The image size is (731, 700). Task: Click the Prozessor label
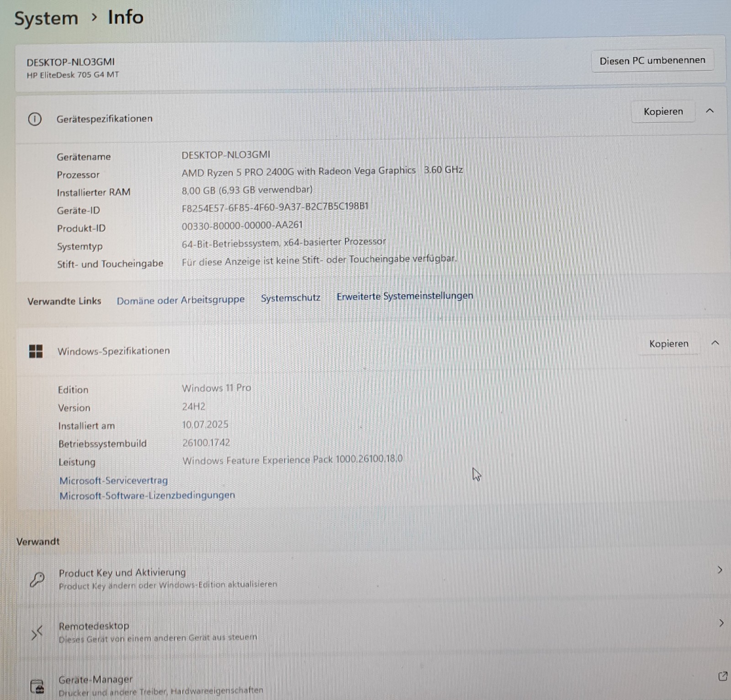coord(78,175)
